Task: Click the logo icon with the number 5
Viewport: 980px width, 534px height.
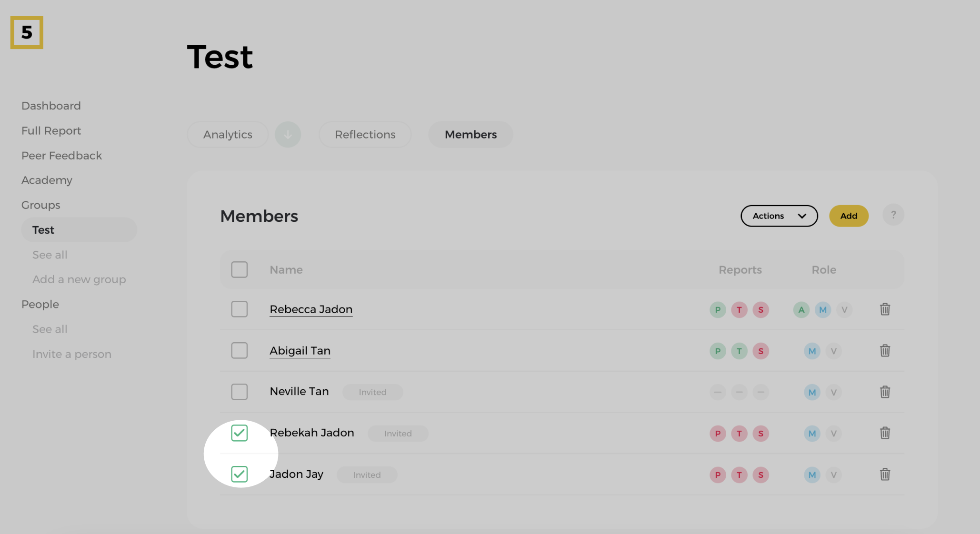Action: coord(27,32)
